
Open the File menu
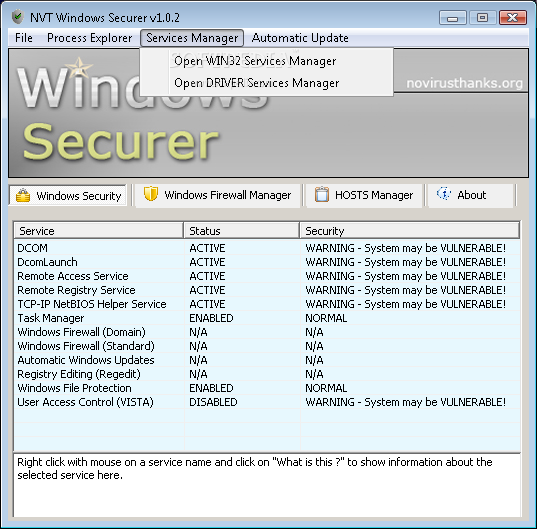24,38
